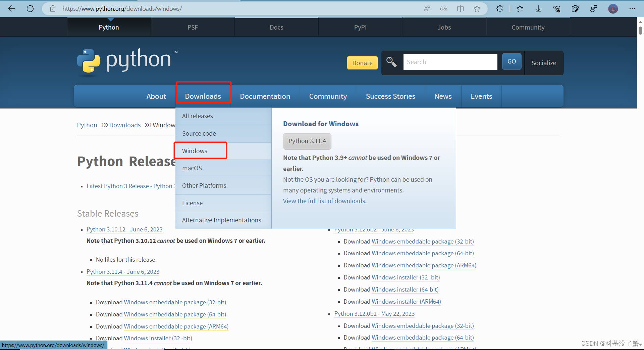Select License in Downloads menu
Screen dimensions: 644x350
coord(223,203)
